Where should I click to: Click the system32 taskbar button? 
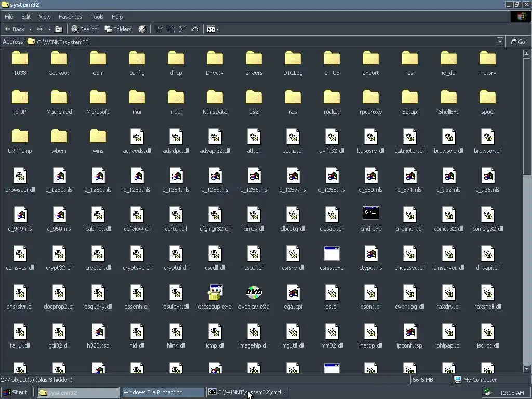78,392
